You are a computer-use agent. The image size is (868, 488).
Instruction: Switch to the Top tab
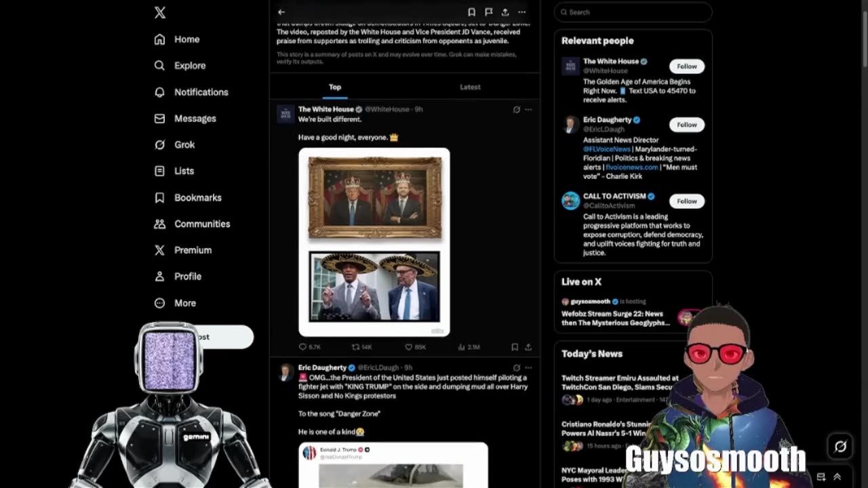pyautogui.click(x=335, y=87)
